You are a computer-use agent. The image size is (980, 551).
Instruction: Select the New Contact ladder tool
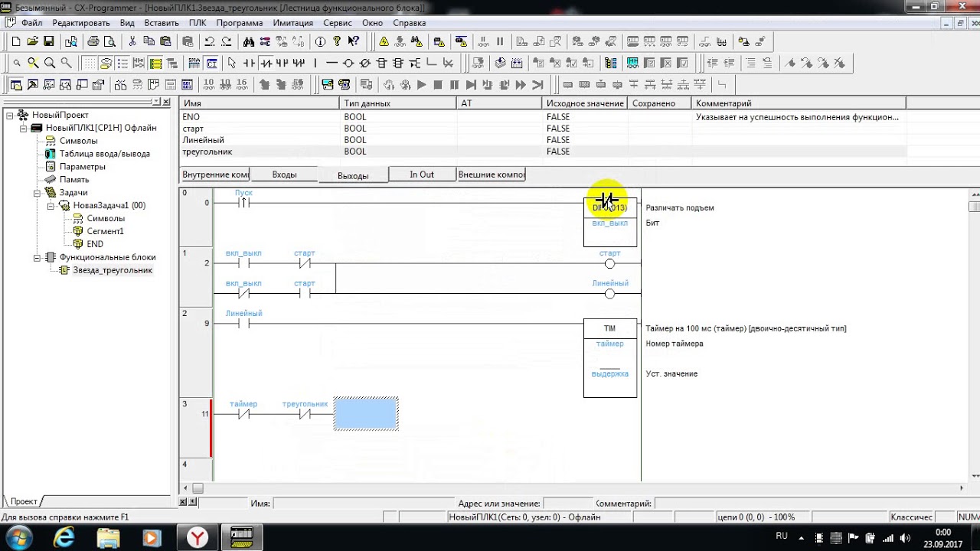click(249, 63)
